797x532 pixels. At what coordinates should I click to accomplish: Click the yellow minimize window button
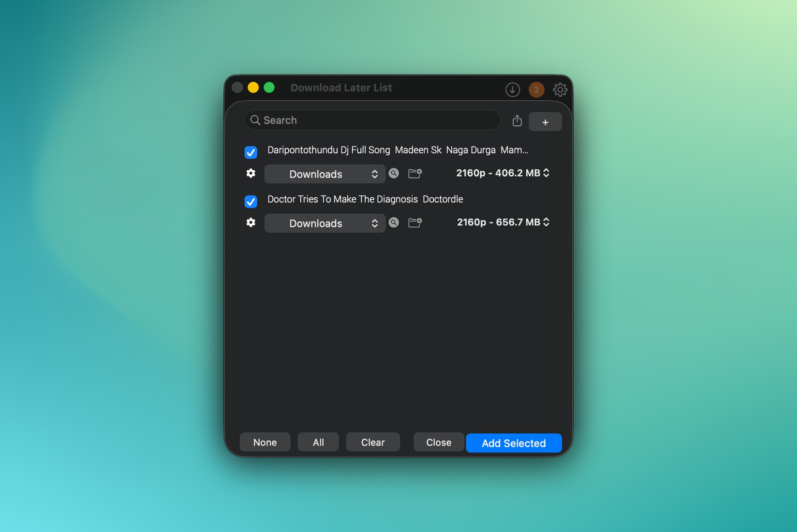pos(253,88)
